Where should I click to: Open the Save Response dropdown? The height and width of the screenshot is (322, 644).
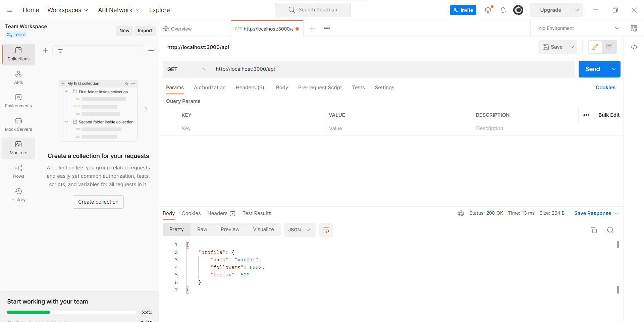tap(596, 213)
